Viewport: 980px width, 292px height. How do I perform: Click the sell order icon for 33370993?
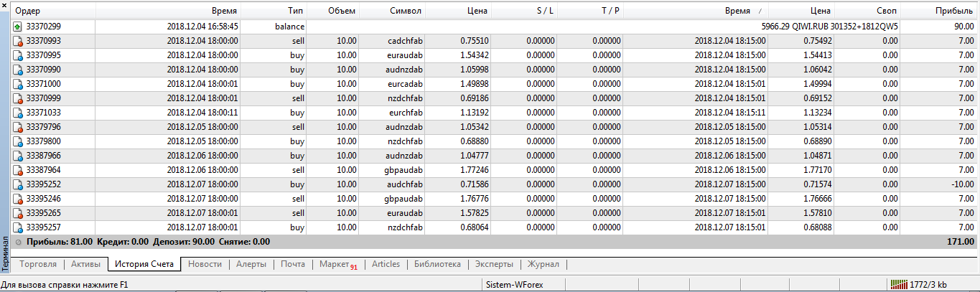(x=18, y=41)
